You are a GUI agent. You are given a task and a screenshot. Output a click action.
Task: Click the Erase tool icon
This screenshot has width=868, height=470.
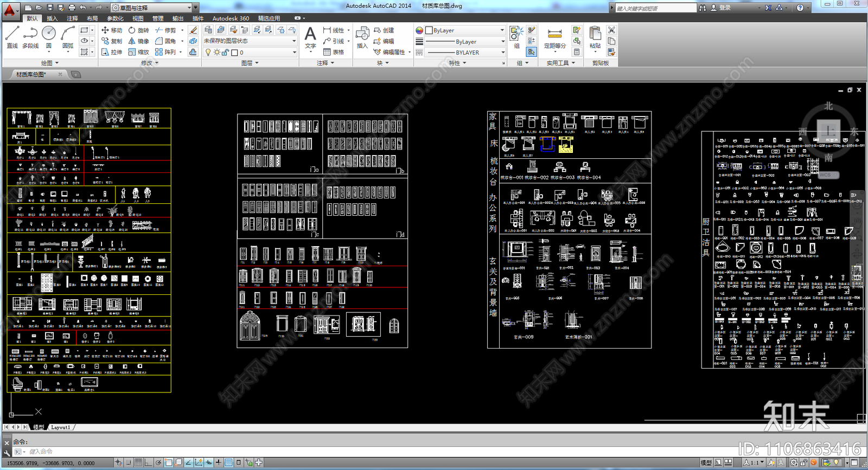[x=193, y=30]
